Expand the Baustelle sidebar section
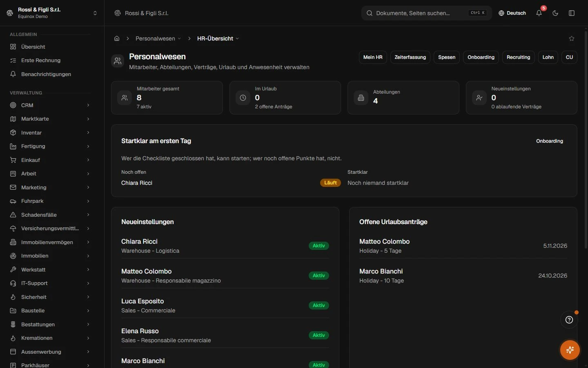This screenshot has width=588, height=368. [50, 311]
